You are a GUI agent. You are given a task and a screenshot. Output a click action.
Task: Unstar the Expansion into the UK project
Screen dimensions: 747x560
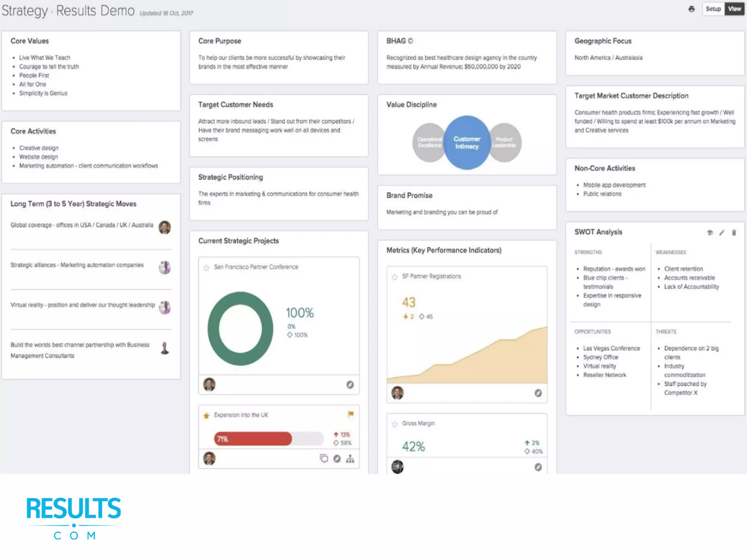pyautogui.click(x=206, y=416)
